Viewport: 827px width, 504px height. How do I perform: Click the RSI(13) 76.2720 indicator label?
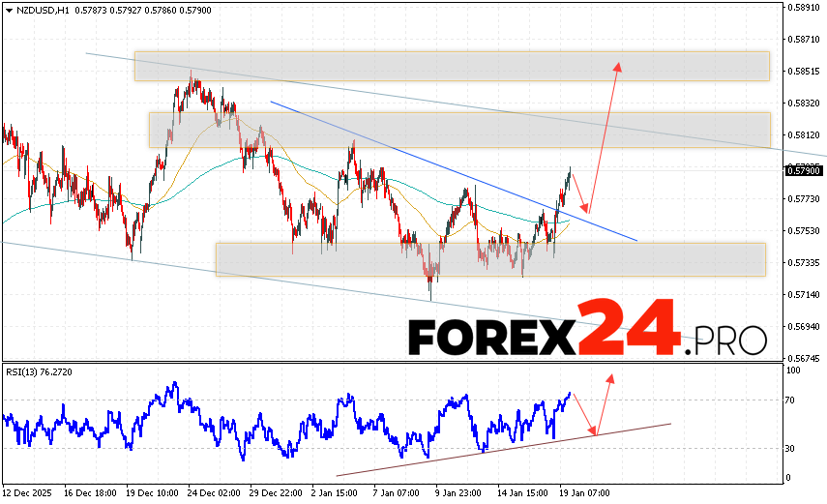click(39, 371)
